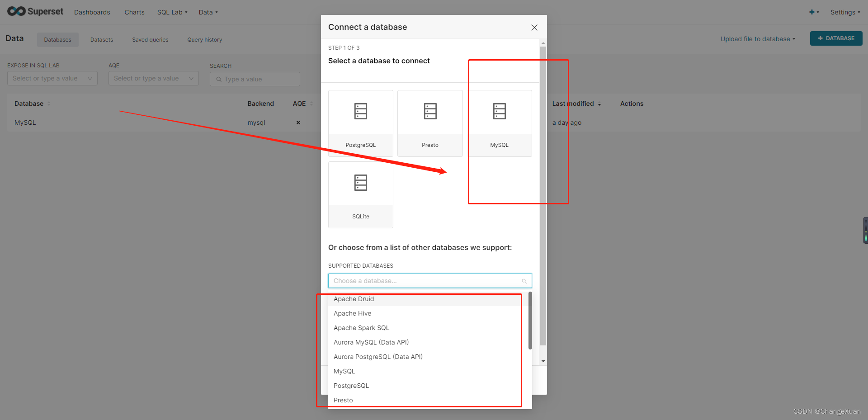Expand the Data menu
Viewport: 868px width, 420px height.
click(x=208, y=12)
